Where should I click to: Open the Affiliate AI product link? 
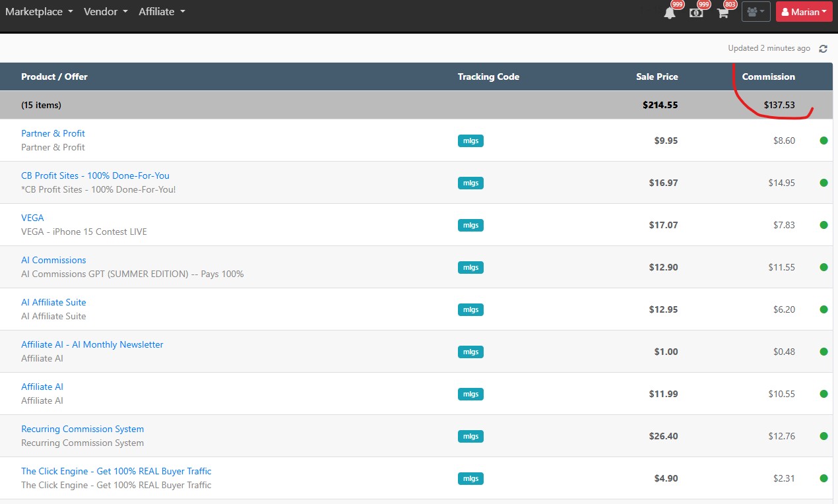[42, 387]
